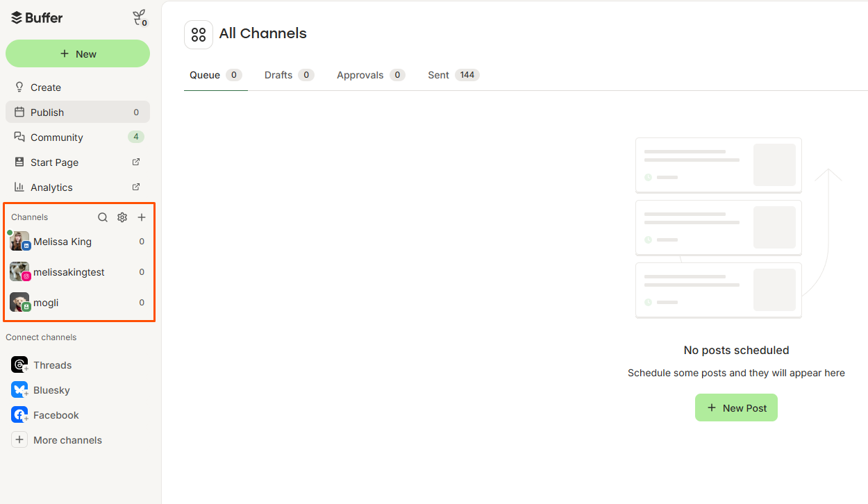Search channels with magnifier icon
Image resolution: width=868 pixels, height=504 pixels.
(x=103, y=217)
